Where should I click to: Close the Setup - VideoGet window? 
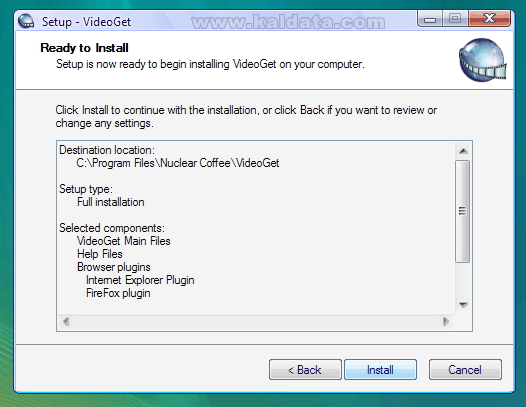click(489, 19)
